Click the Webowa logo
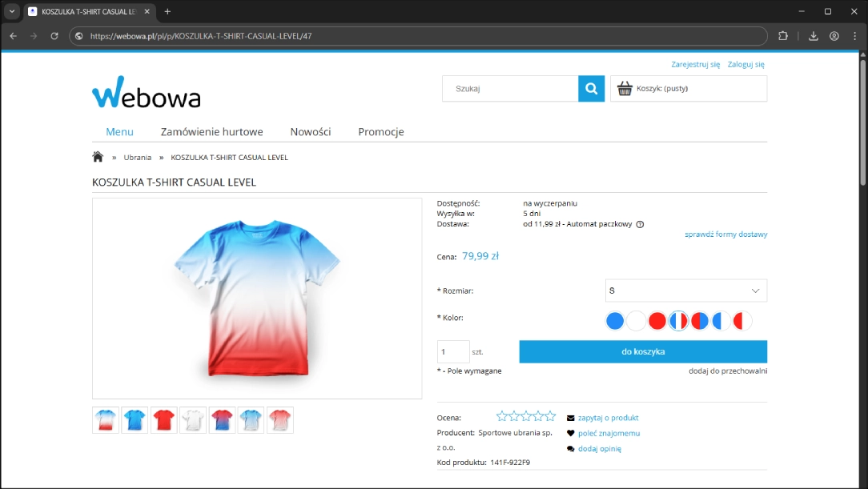The image size is (868, 489). pyautogui.click(x=146, y=93)
